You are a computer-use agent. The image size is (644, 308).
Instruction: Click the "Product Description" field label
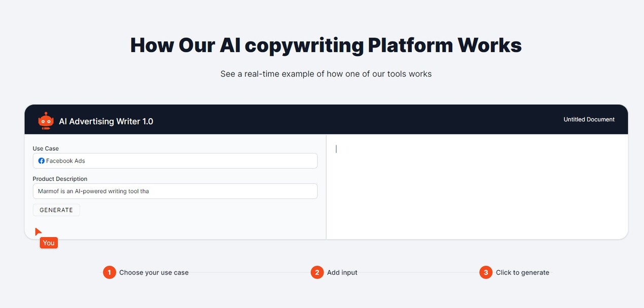pyautogui.click(x=60, y=179)
